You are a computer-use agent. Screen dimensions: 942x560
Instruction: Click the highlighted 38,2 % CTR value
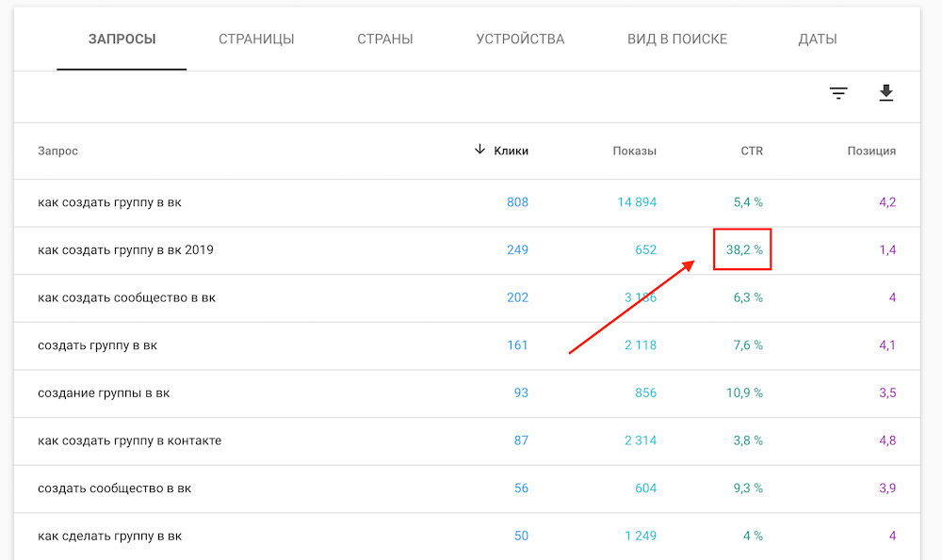click(x=742, y=249)
